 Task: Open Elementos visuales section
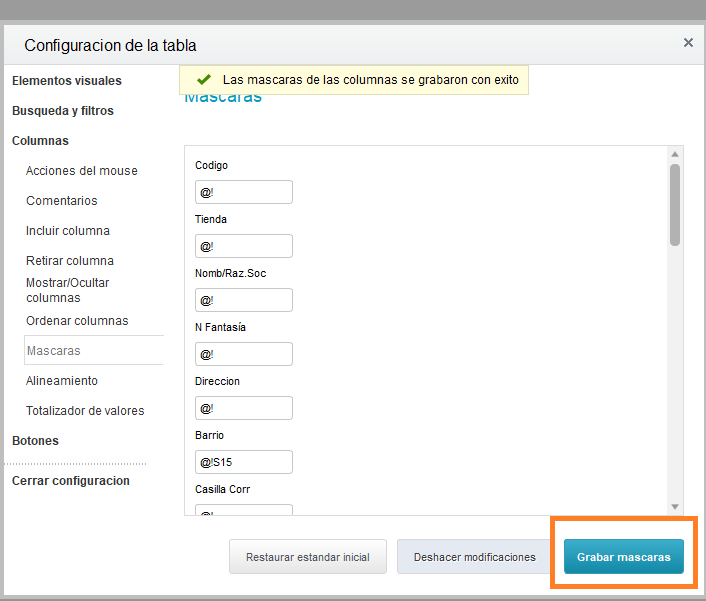coord(67,81)
